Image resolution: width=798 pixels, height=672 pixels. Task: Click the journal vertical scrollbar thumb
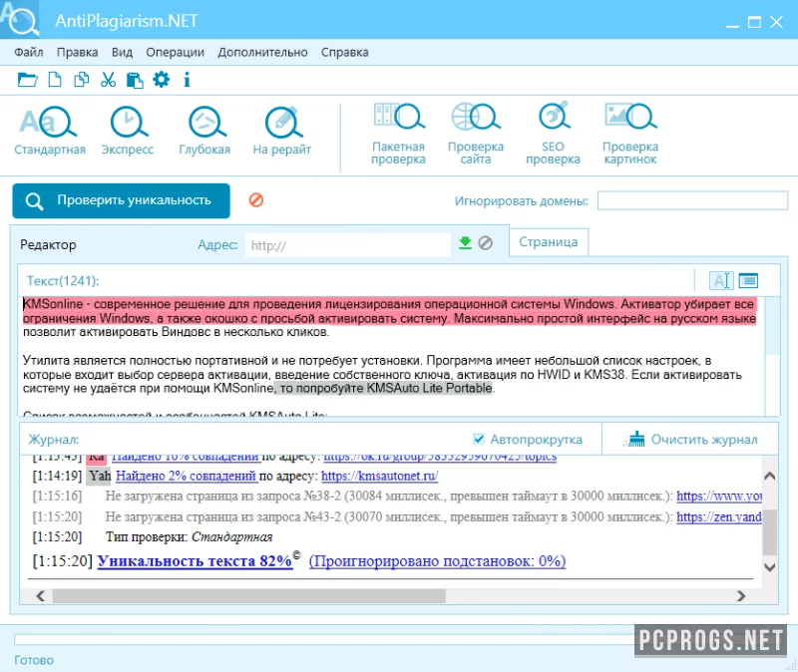770,532
